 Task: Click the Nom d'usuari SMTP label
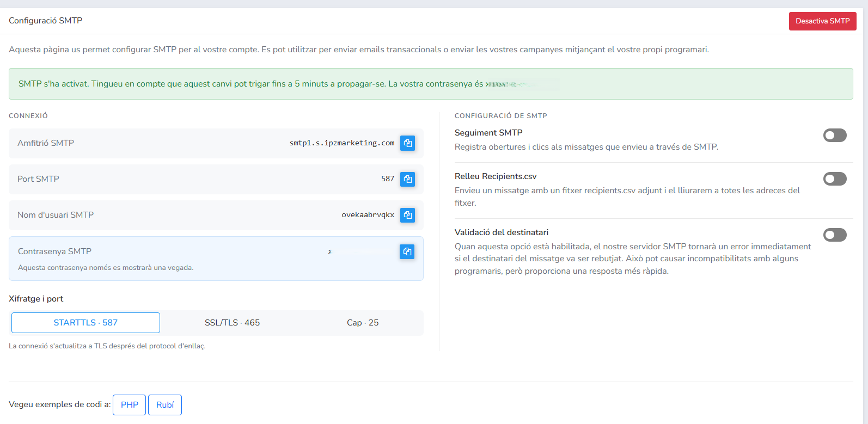click(56, 215)
